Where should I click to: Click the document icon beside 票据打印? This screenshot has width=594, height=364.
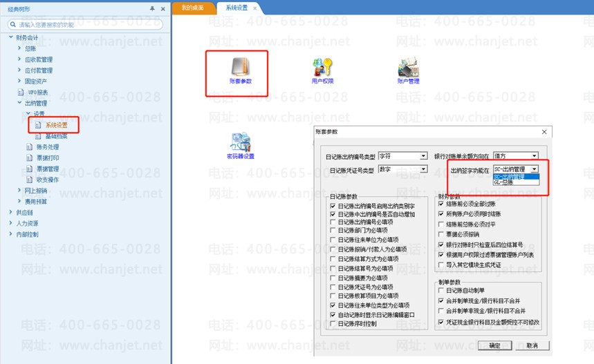pyautogui.click(x=29, y=157)
